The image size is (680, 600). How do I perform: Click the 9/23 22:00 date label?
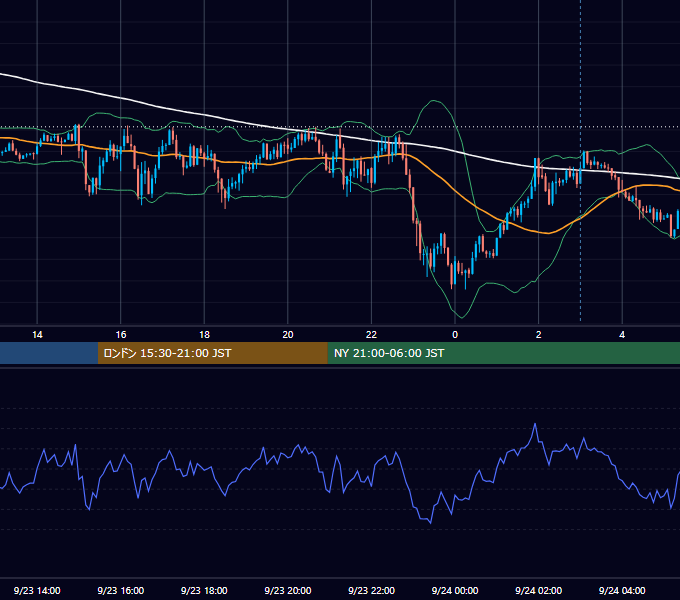[371, 590]
